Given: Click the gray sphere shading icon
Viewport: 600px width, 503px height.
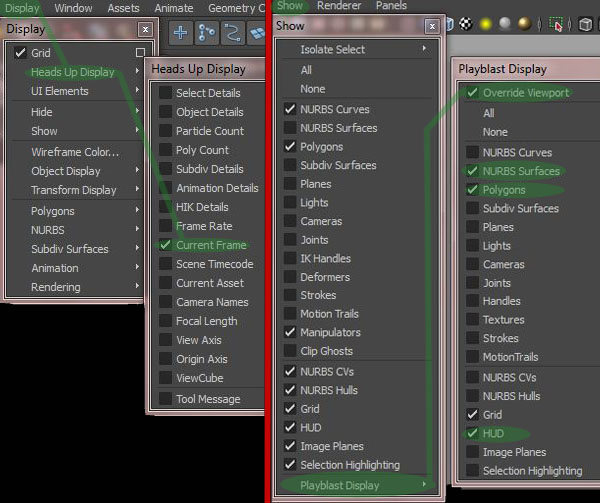Looking at the screenshot, I should 505,24.
